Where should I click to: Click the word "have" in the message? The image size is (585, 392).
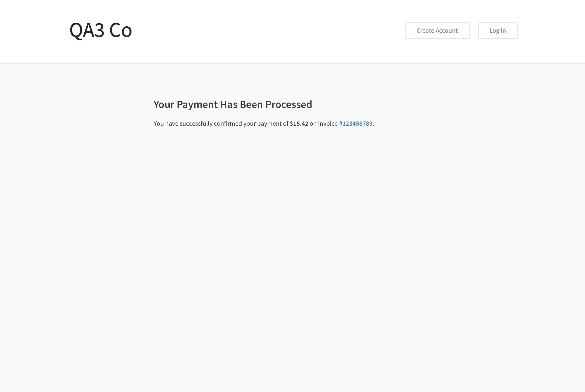[171, 124]
